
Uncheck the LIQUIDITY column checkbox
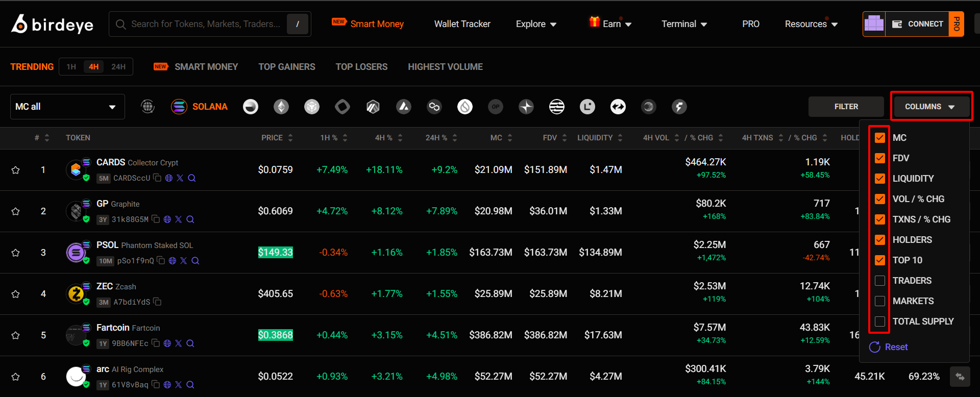(880, 179)
